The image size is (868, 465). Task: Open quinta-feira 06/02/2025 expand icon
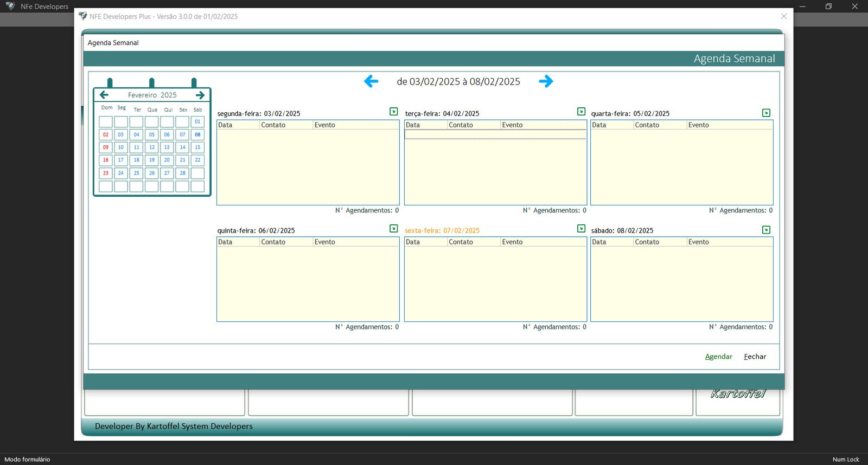click(394, 229)
